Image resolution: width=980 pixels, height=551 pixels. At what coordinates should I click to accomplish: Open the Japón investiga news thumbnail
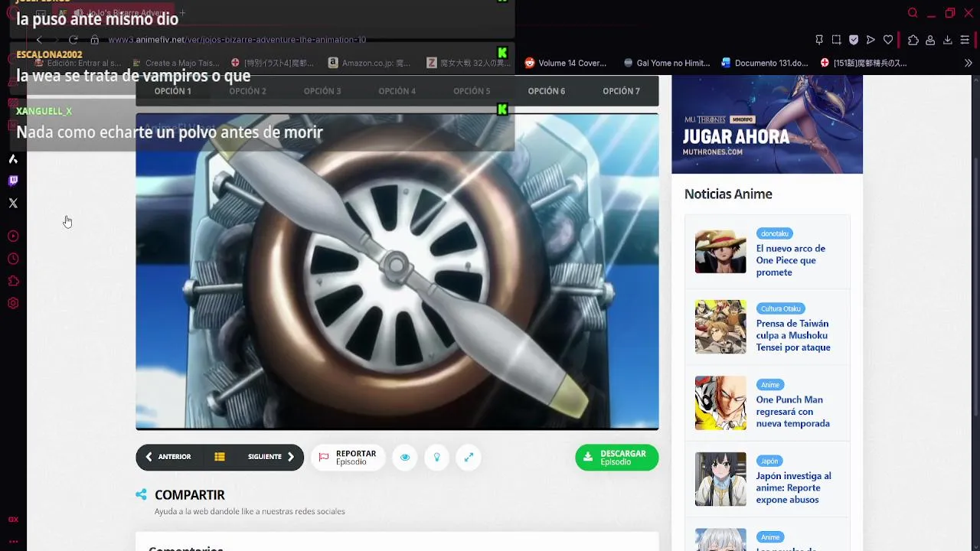720,479
